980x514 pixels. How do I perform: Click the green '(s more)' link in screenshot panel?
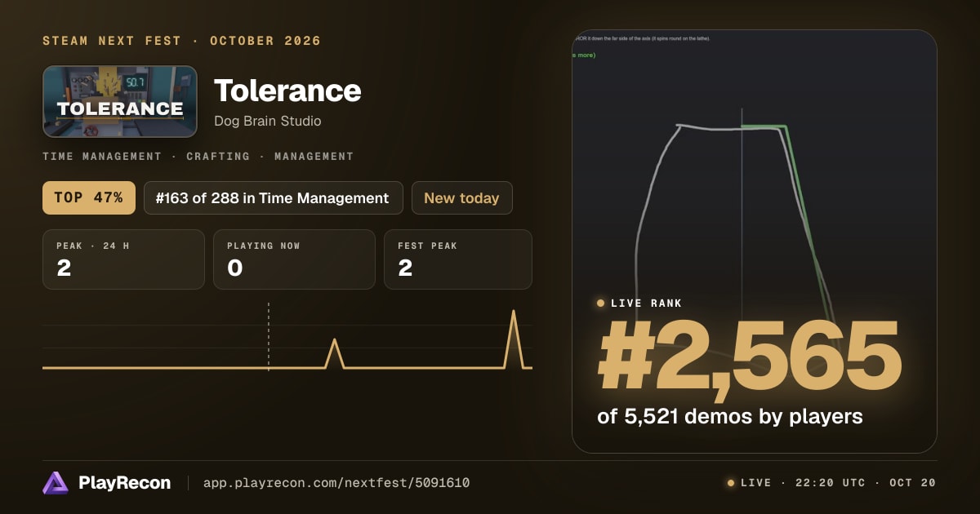(x=584, y=55)
